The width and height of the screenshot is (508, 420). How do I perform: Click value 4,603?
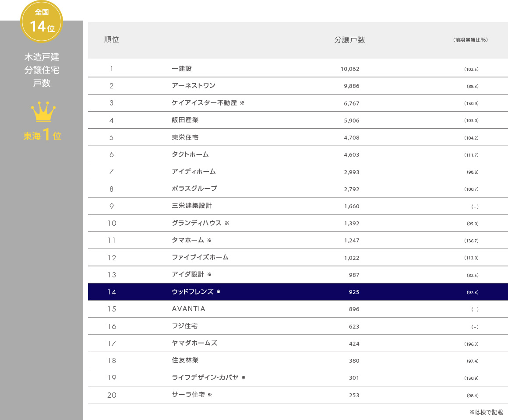[x=352, y=155]
